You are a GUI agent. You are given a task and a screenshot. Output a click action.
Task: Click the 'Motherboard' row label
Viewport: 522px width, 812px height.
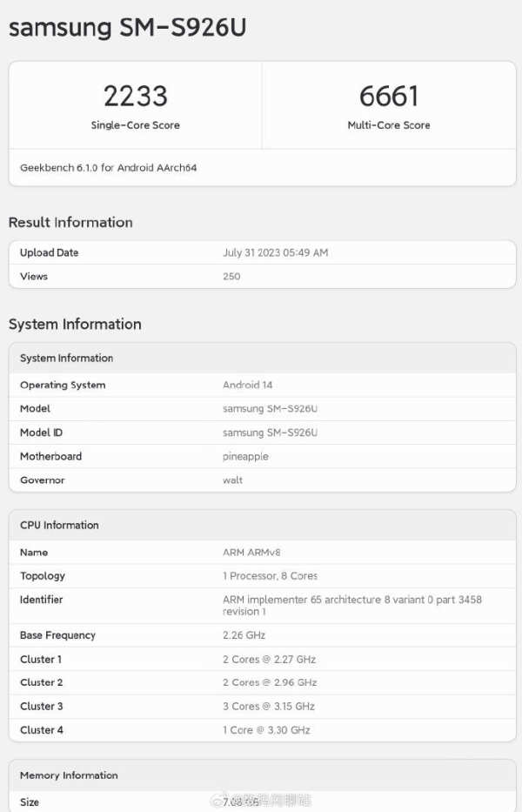[x=50, y=456]
